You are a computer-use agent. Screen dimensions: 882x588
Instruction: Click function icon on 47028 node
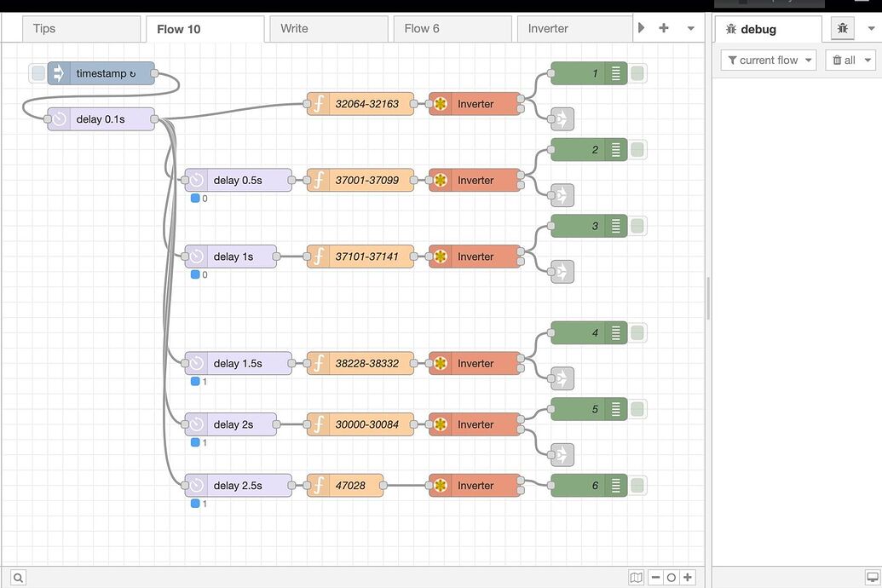click(319, 486)
